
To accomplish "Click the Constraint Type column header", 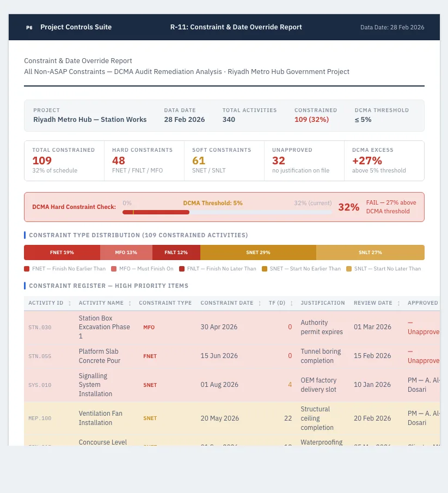I will (165, 303).
